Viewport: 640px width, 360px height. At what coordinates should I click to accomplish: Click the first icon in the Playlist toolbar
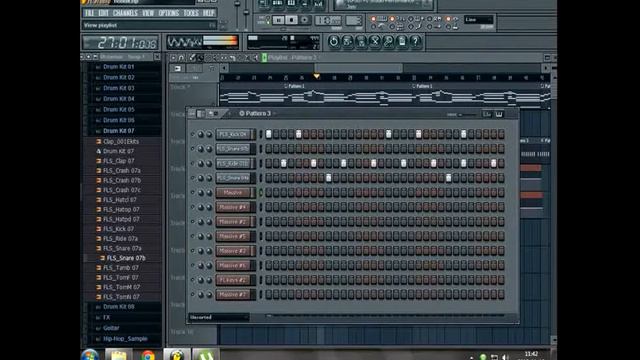click(173, 58)
